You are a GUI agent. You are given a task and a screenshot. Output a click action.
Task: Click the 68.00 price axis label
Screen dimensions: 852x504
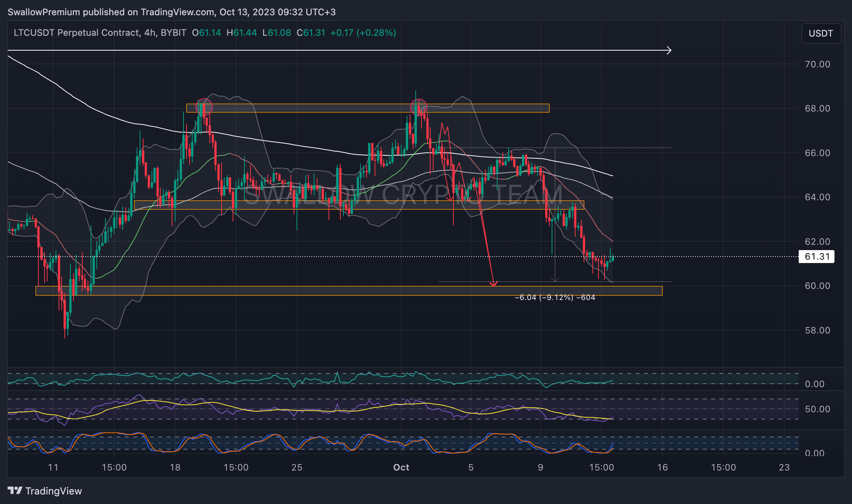[817, 108]
